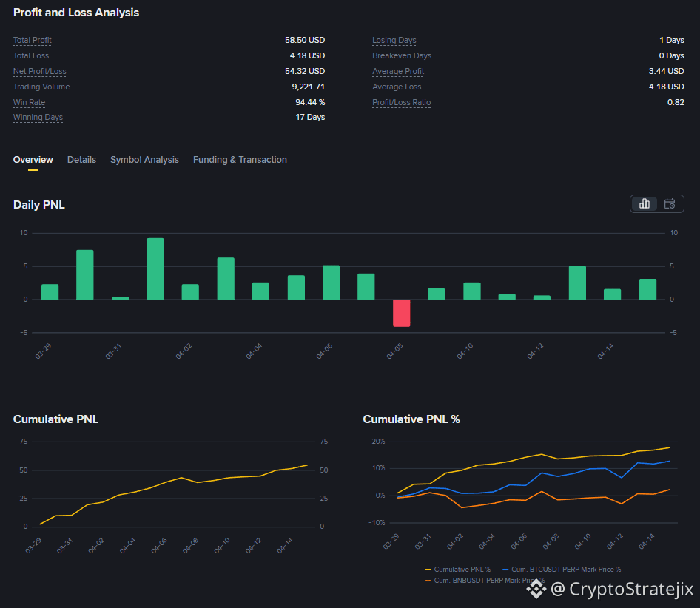Click the 1 Days losing days value
The width and height of the screenshot is (700, 608).
[x=672, y=40]
